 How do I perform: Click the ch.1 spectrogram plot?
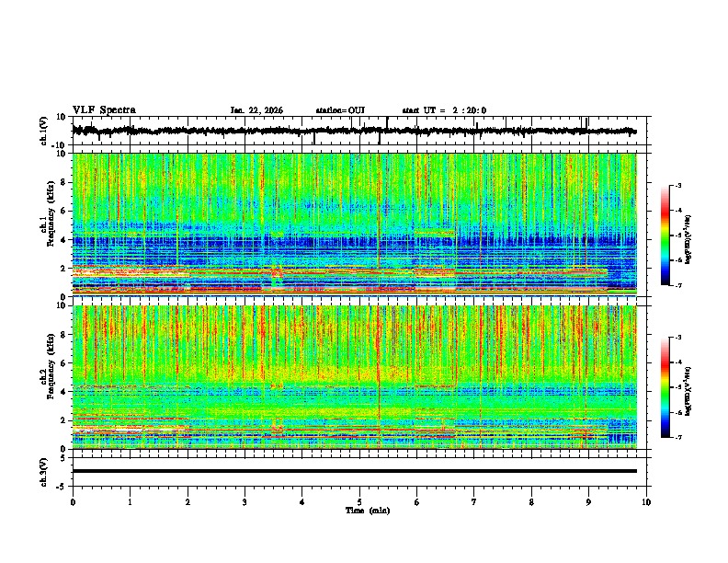354,224
